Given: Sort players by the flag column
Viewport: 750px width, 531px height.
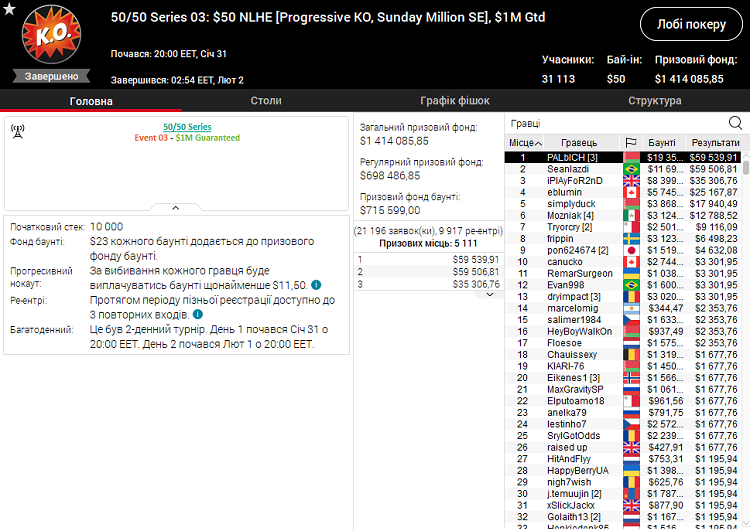Looking at the screenshot, I should [630, 143].
